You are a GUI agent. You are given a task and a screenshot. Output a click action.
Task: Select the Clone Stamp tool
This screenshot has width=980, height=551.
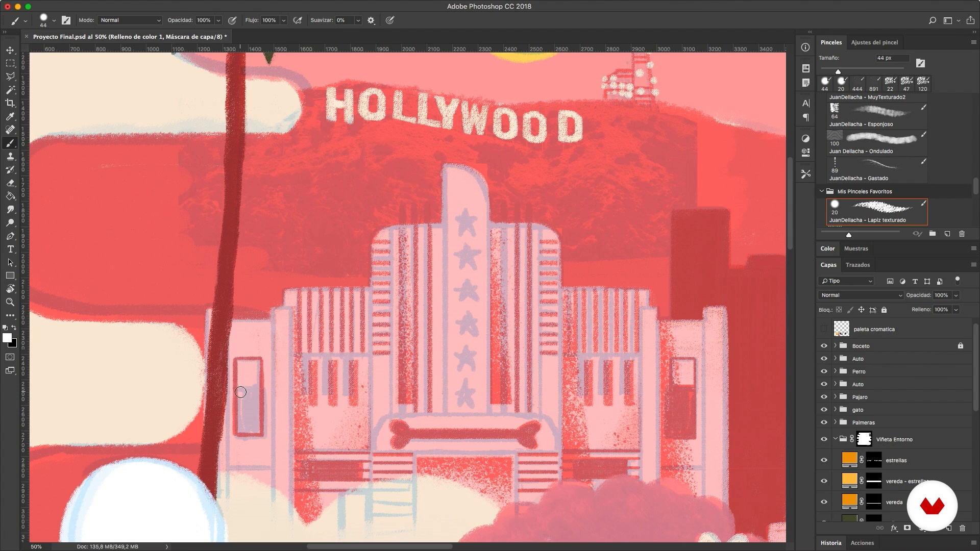tap(10, 156)
